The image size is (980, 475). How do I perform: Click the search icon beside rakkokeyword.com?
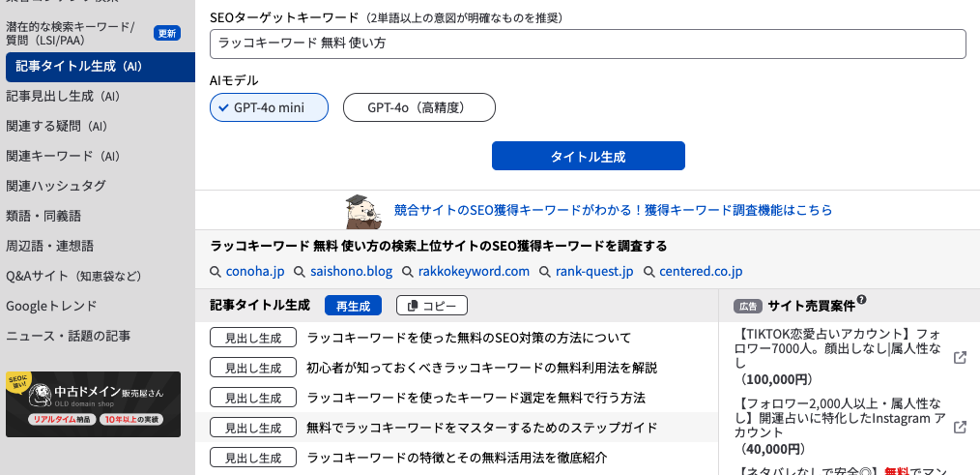click(408, 272)
